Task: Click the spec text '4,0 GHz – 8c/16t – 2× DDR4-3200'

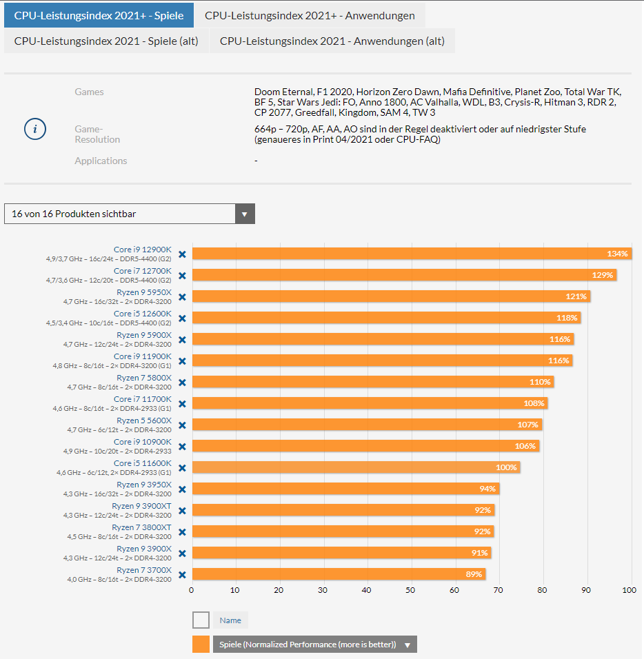Action: (x=119, y=580)
